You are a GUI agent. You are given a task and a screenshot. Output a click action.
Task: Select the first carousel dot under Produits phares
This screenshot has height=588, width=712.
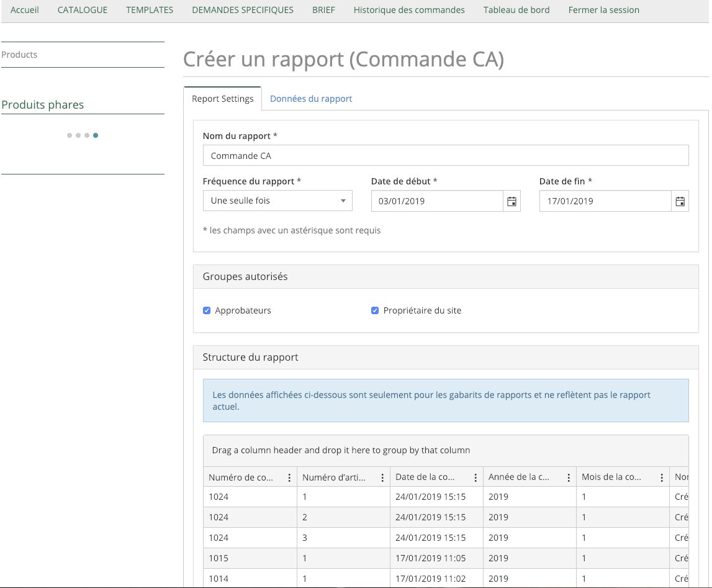70,135
